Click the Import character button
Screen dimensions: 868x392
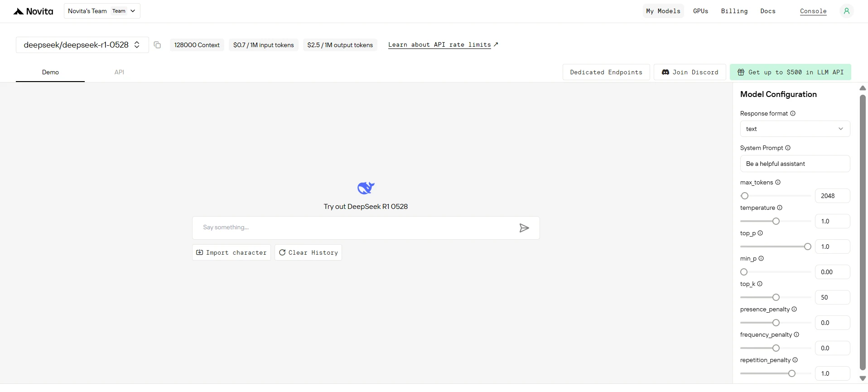[231, 252]
